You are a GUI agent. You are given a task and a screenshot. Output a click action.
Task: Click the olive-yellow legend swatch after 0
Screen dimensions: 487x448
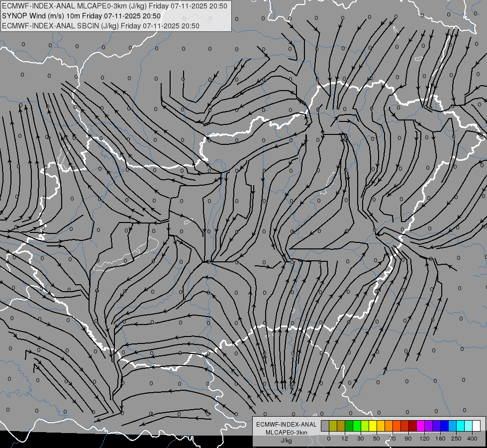[333, 426]
